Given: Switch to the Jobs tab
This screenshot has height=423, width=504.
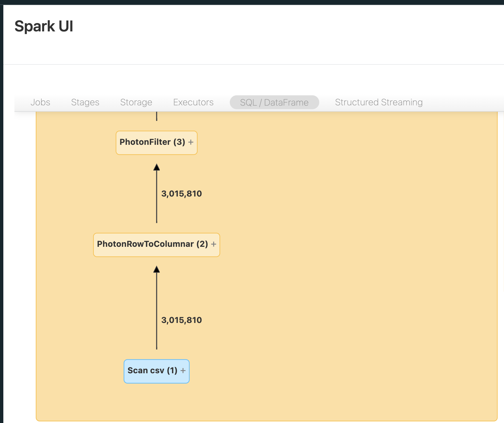Looking at the screenshot, I should [x=41, y=102].
